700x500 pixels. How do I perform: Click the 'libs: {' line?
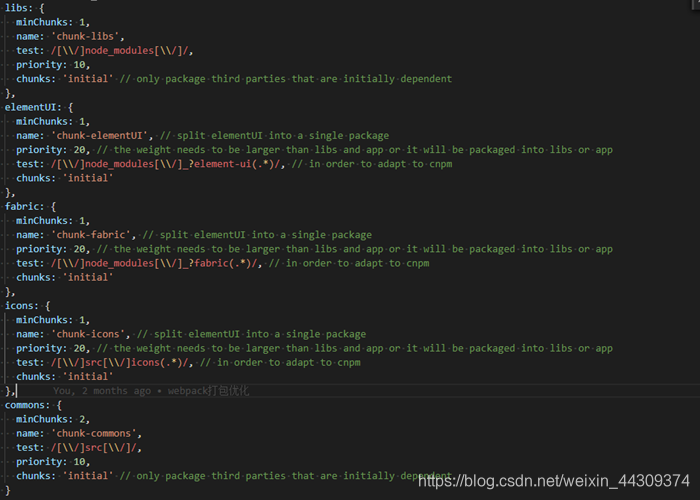tap(25, 8)
